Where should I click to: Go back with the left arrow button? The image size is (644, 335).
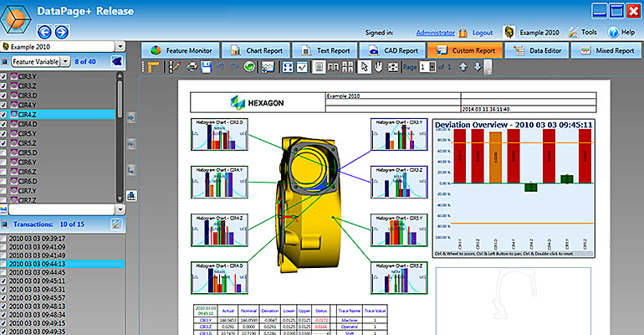[x=44, y=32]
